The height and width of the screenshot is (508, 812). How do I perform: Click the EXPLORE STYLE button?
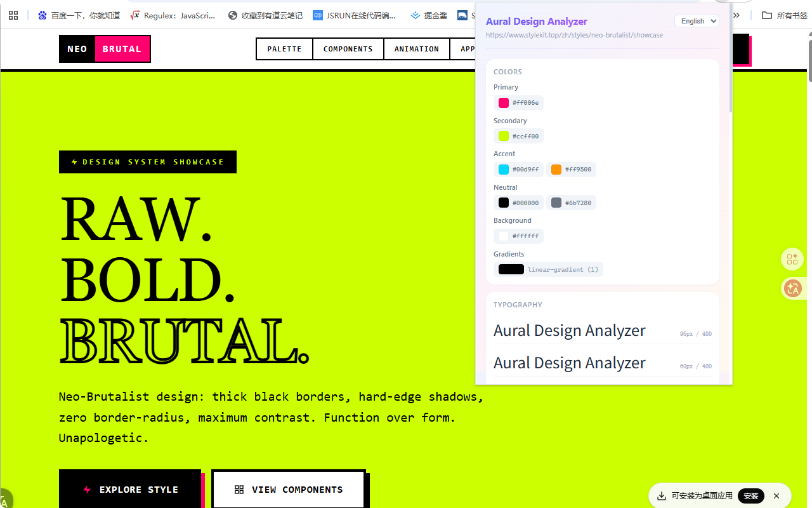pos(130,489)
